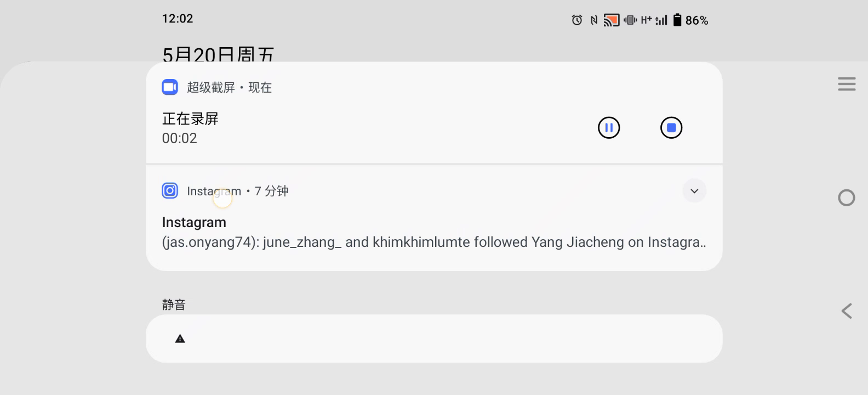Expand the Instagram notification chevron
The width and height of the screenshot is (868, 395).
tap(694, 191)
